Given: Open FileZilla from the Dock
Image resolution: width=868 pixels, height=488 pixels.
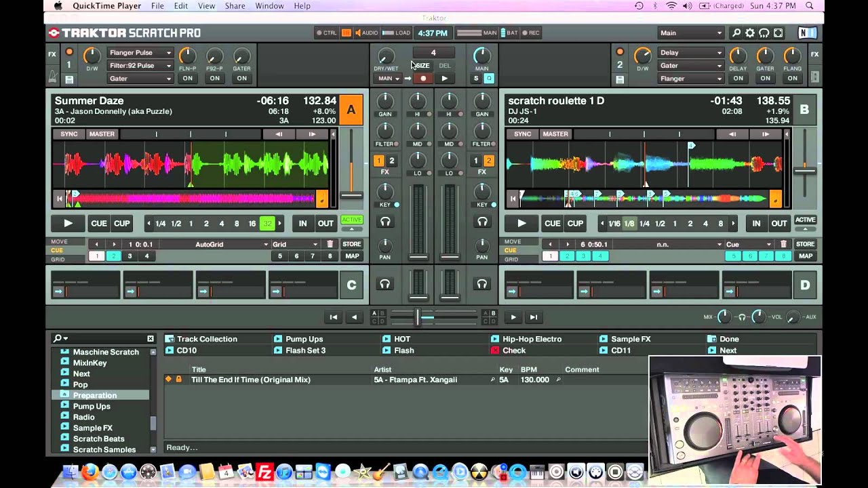Looking at the screenshot, I should pos(264,471).
